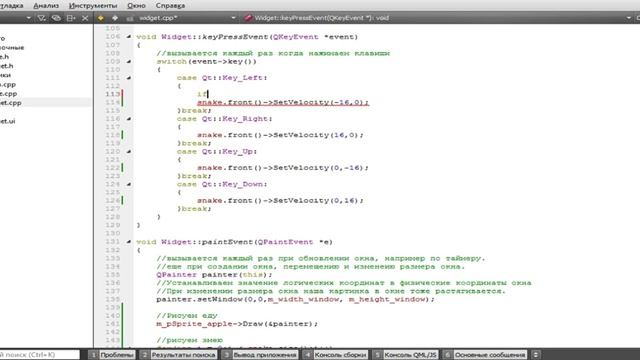Click the red symbol icon for keyPressEvent
The height and width of the screenshot is (360, 640).
pyautogui.click(x=248, y=18)
